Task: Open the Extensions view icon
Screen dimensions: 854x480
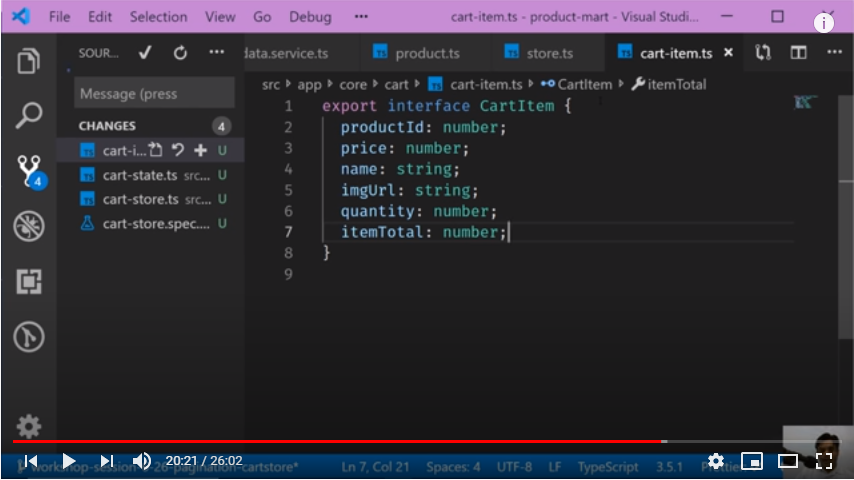Action: [28, 282]
